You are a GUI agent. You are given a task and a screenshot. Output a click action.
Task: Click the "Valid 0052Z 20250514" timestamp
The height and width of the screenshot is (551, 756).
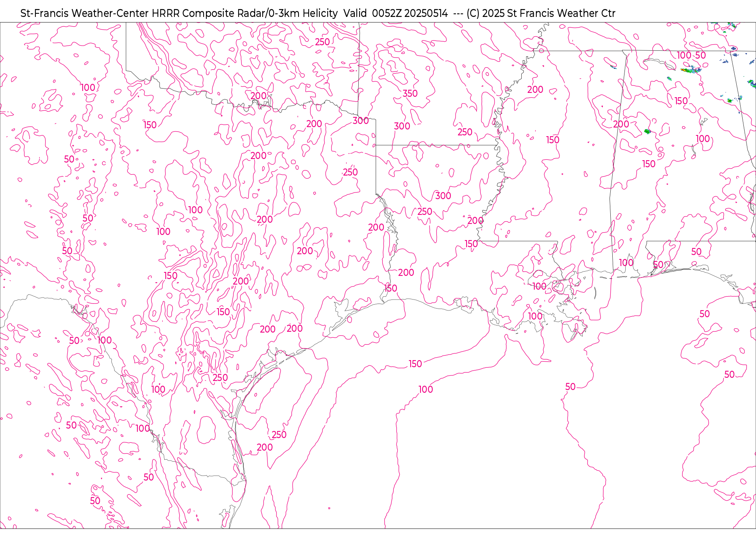click(395, 13)
